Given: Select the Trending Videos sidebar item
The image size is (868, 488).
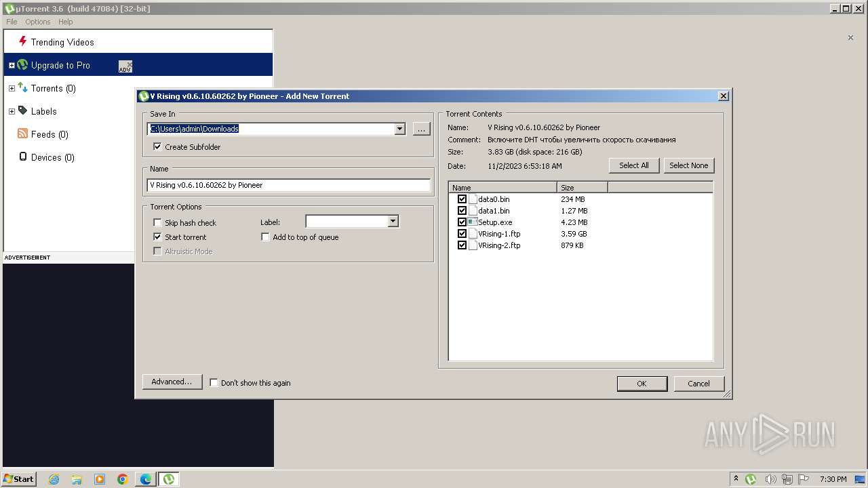Looking at the screenshot, I should [x=138, y=42].
